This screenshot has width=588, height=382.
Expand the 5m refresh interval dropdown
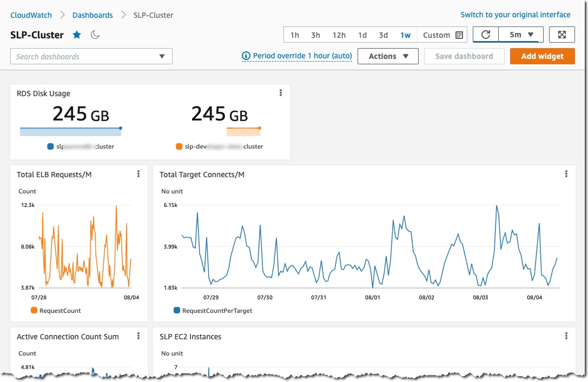521,35
